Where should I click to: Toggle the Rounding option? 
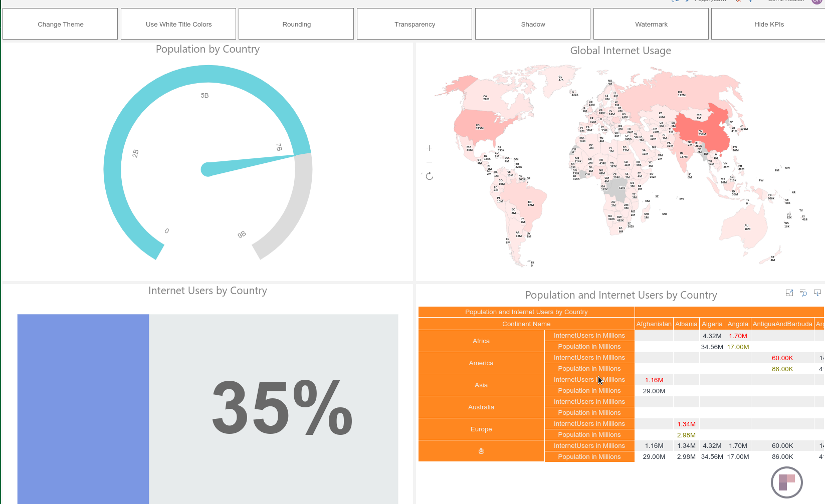point(296,24)
